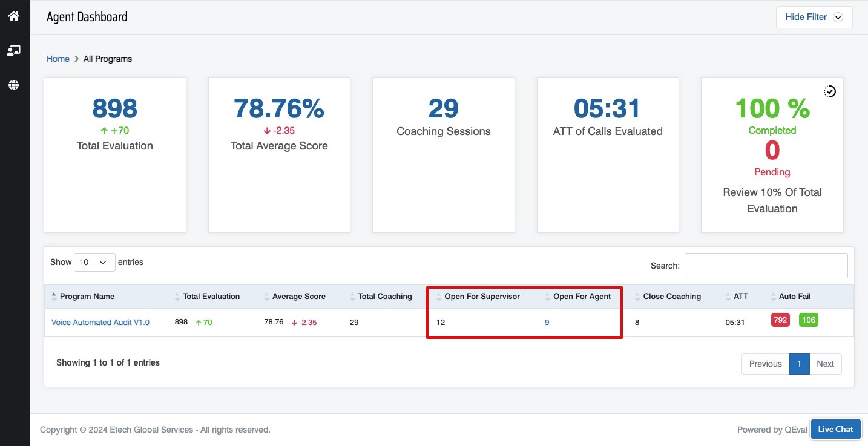The width and height of the screenshot is (868, 446).
Task: Click the red 792 auto fail badge
Action: coord(780,320)
